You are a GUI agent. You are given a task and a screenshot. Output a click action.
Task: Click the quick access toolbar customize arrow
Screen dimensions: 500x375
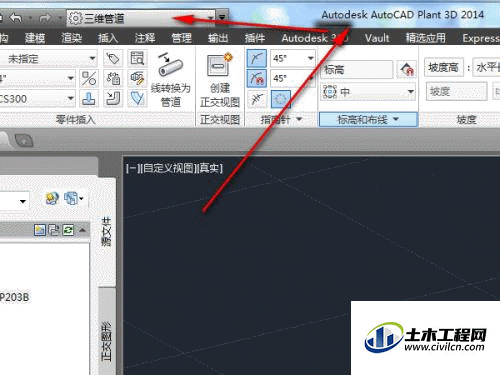click(x=222, y=18)
